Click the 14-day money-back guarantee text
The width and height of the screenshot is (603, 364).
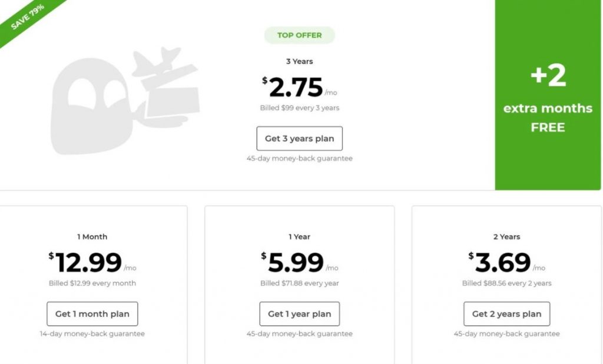[x=92, y=333]
